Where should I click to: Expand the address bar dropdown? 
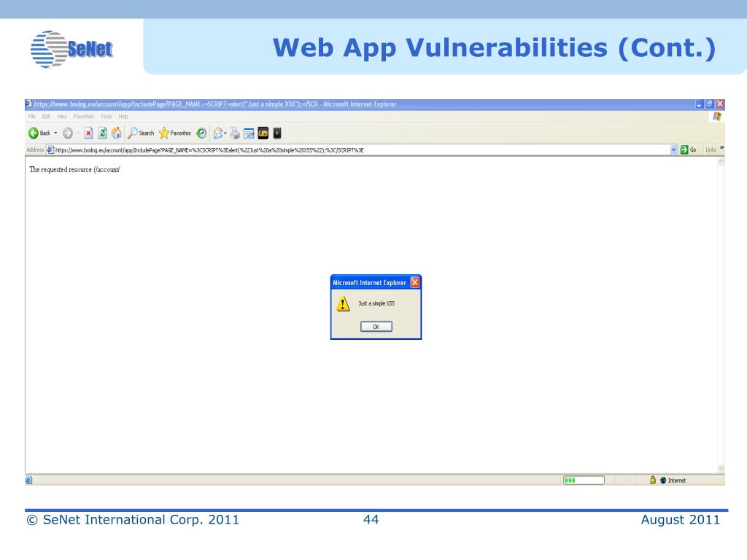point(673,149)
